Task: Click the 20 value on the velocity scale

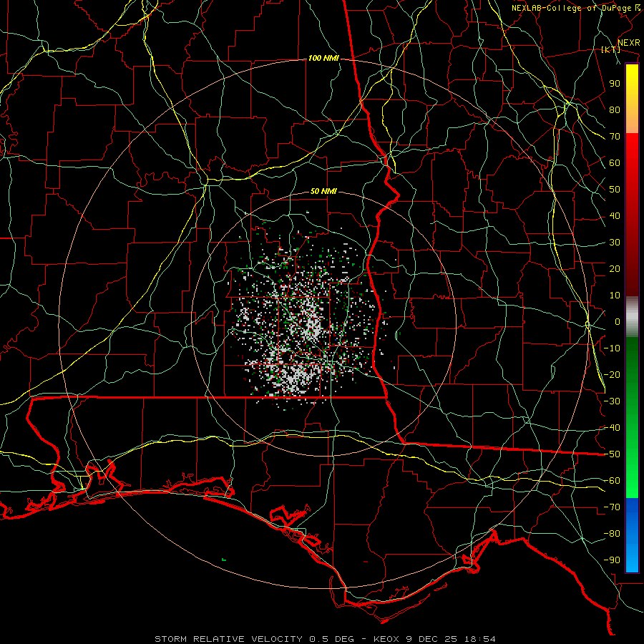Action: tap(615, 268)
